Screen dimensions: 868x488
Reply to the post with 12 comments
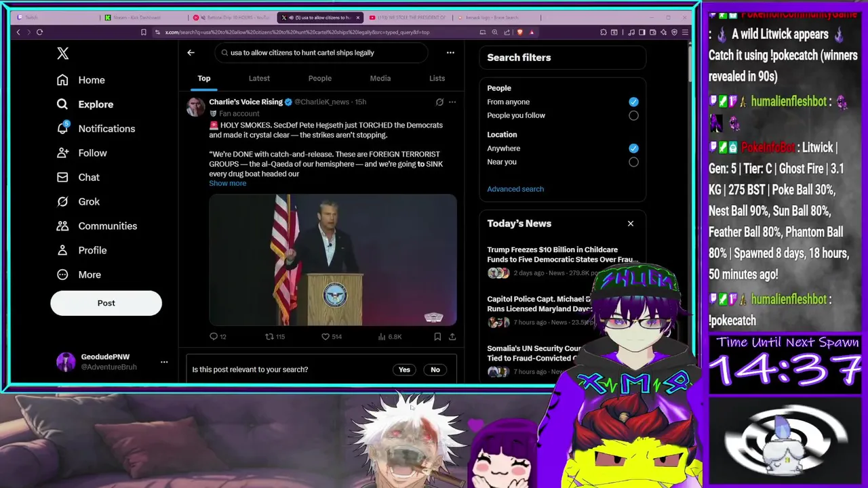click(218, 337)
